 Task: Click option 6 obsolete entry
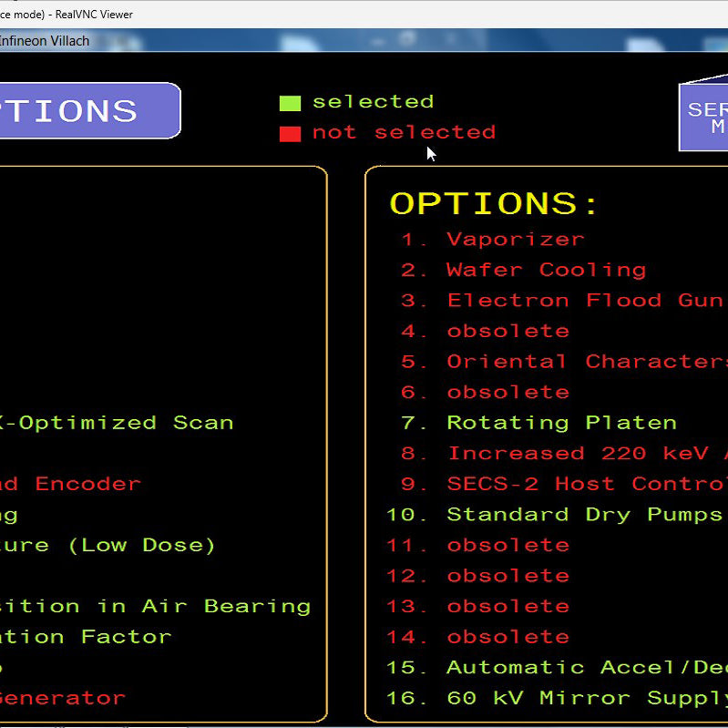485,393
